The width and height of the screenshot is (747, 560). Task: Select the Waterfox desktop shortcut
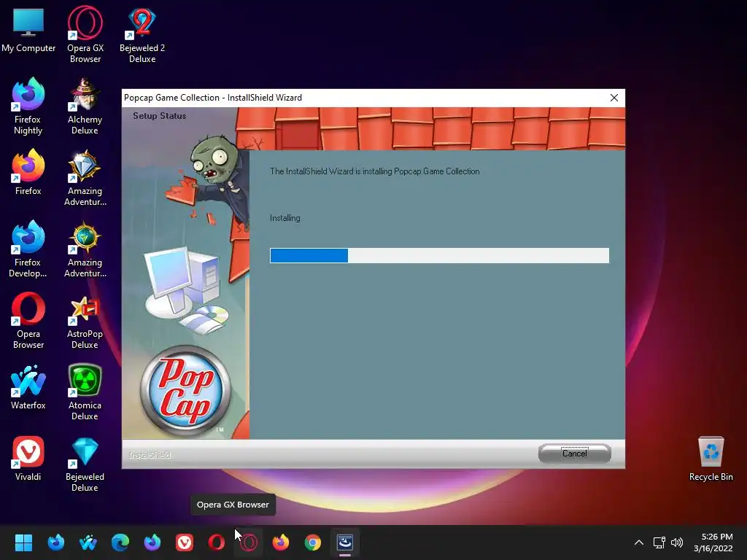pyautogui.click(x=28, y=386)
